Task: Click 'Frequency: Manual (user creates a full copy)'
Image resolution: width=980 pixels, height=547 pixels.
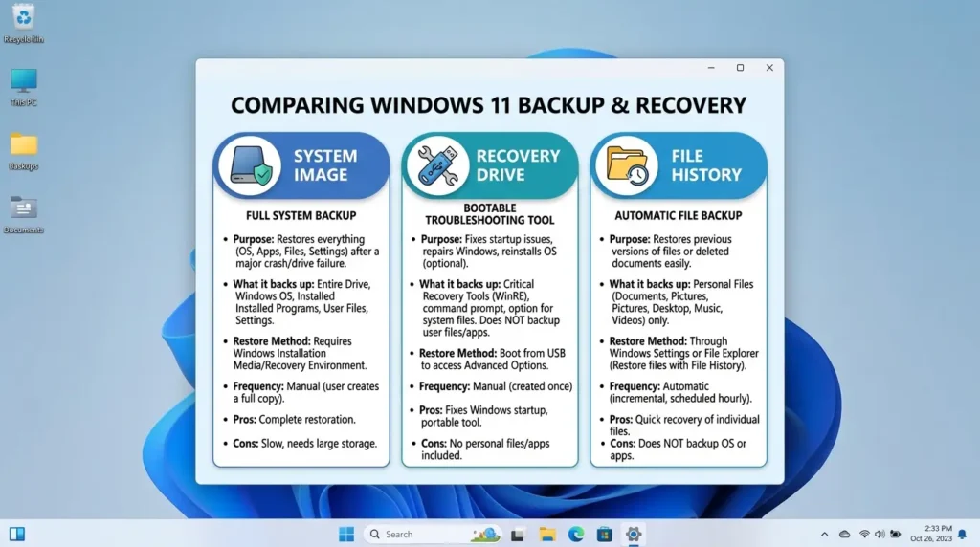Action: click(x=306, y=392)
